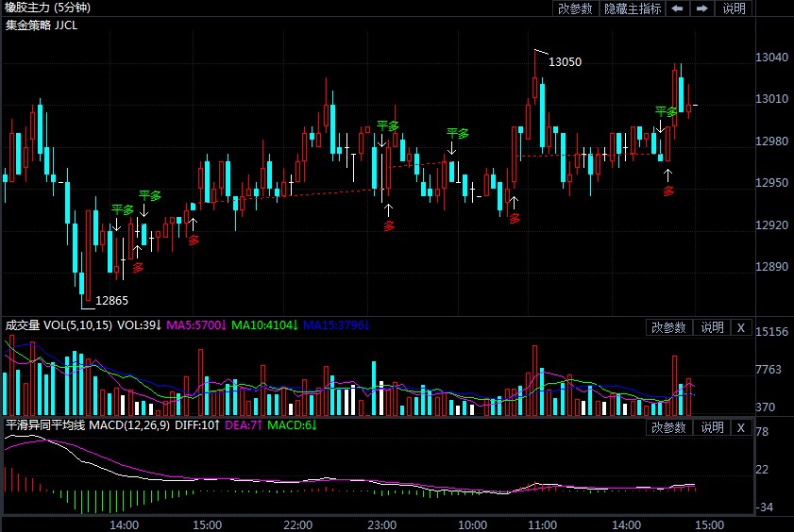Click the right arrow navigation button

click(701, 8)
